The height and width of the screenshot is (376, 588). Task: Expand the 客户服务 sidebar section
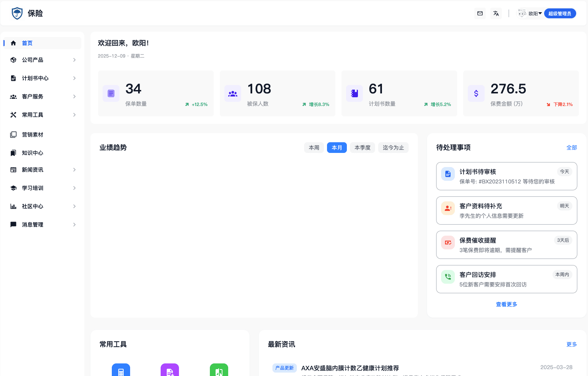tap(42, 96)
